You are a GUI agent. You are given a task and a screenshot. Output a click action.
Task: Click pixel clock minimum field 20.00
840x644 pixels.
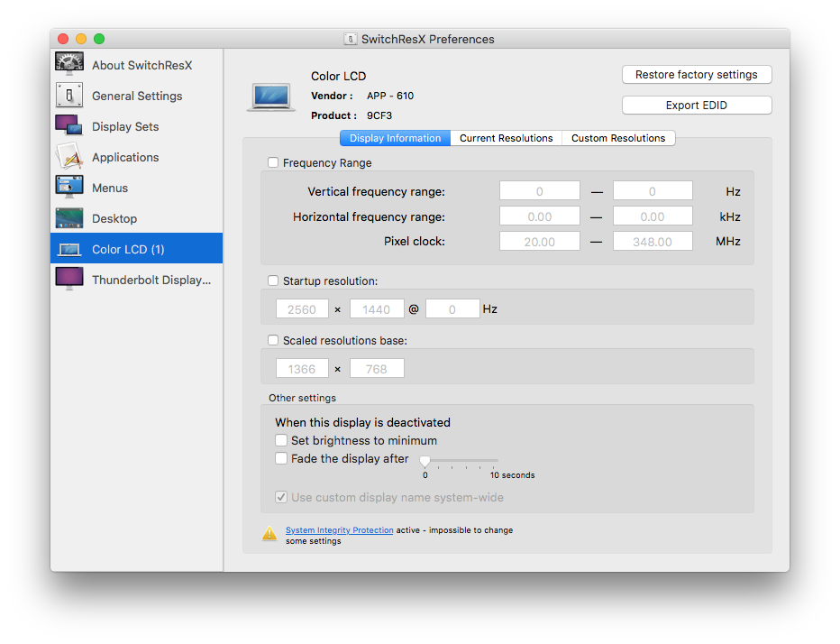(540, 242)
